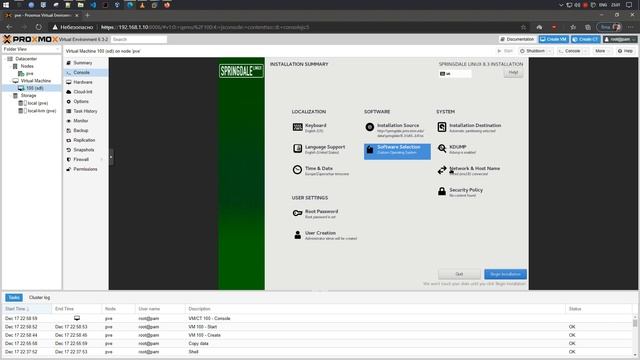Click the Documentation button
This screenshot has width=640, height=360.
point(517,39)
